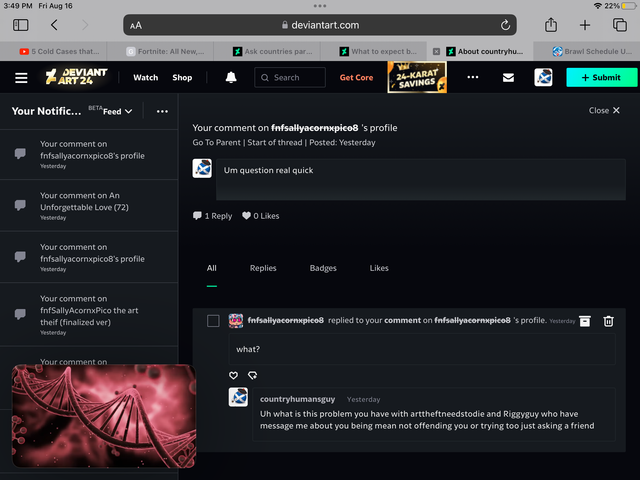The height and width of the screenshot is (480, 640).
Task: Open notification panel three-dots options
Action: tap(162, 111)
